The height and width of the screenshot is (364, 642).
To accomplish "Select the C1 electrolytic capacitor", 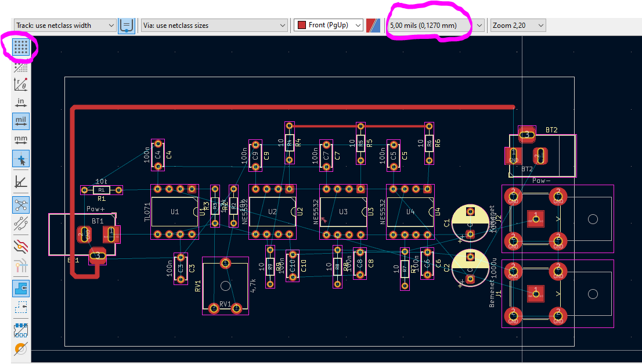I will [470, 224].
